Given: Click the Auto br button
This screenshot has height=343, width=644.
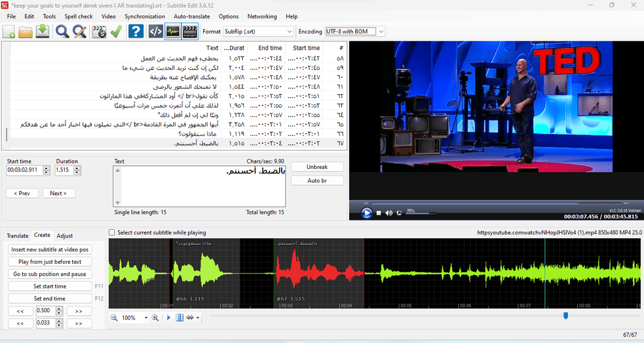Looking at the screenshot, I should (317, 180).
